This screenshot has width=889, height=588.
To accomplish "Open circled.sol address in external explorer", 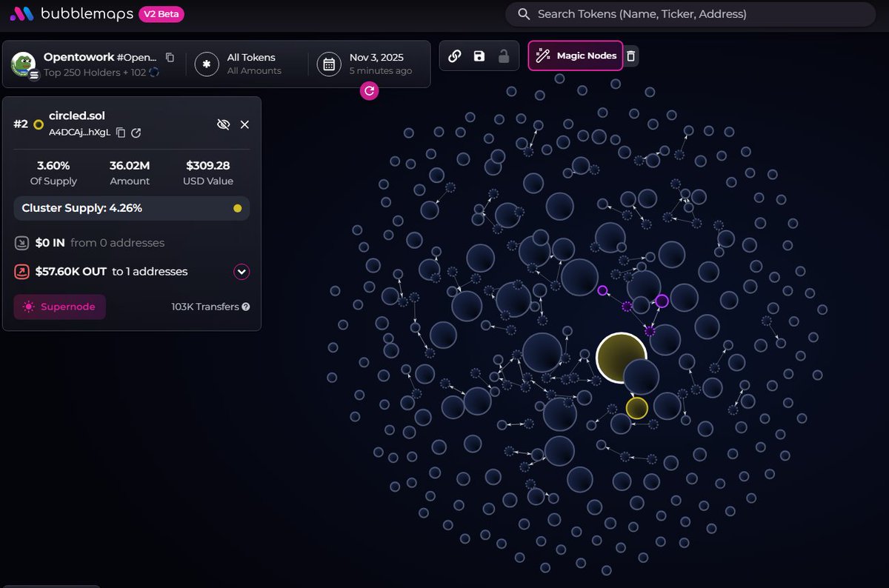I will pyautogui.click(x=136, y=133).
